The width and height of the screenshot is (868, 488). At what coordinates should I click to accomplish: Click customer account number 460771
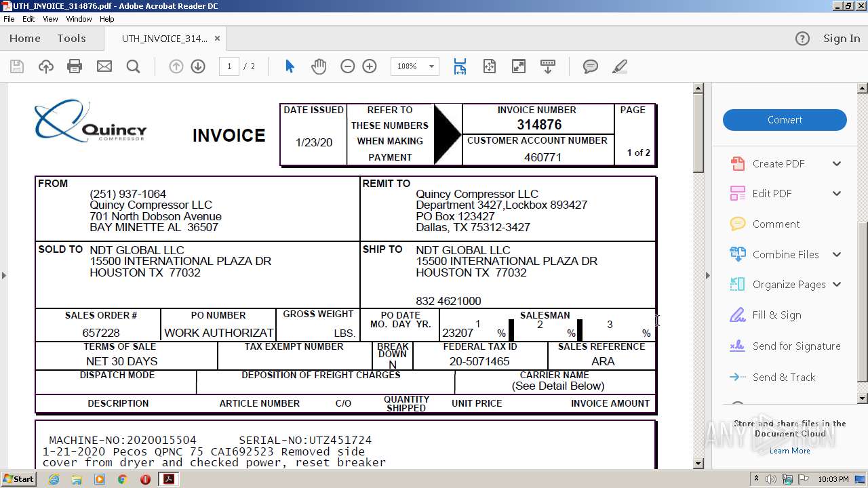coord(542,157)
